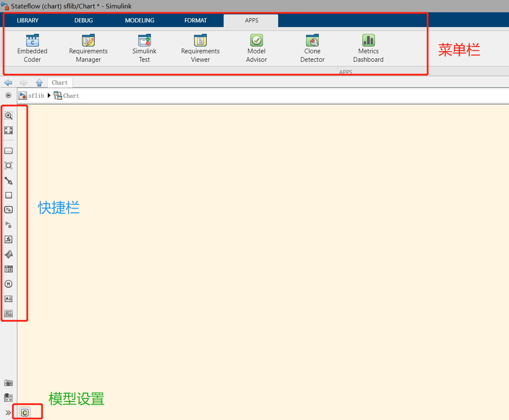Screen dimensions: 509x420
Task: Go back with the left arrow
Action: [8, 82]
